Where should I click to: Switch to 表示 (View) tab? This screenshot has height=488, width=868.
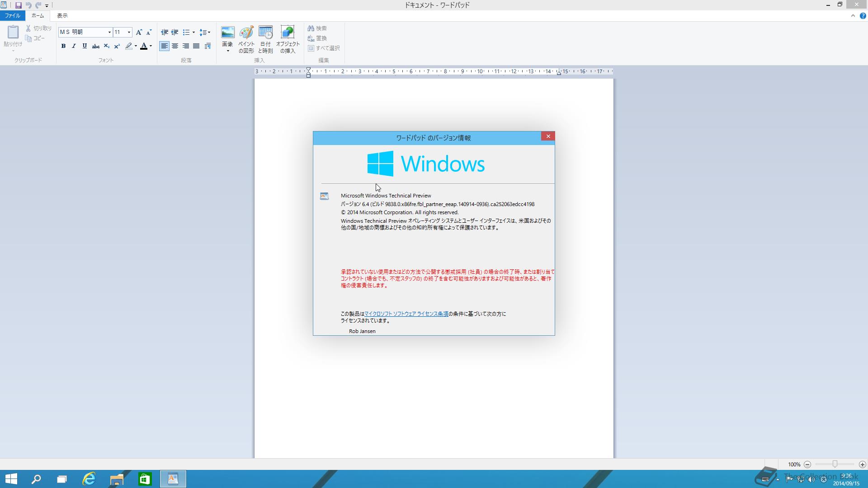pyautogui.click(x=62, y=16)
